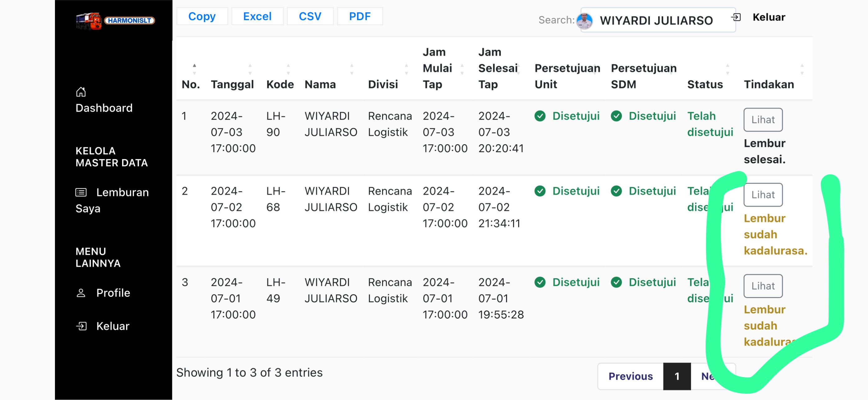The height and width of the screenshot is (400, 868).
Task: Open Lemburan Saya menu item
Action: pos(122,192)
